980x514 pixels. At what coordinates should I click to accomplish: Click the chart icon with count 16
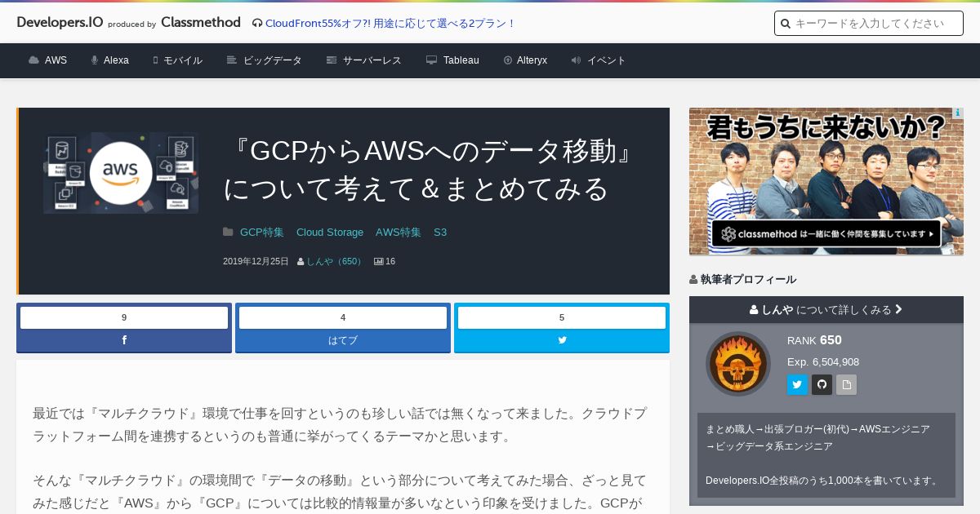click(379, 262)
